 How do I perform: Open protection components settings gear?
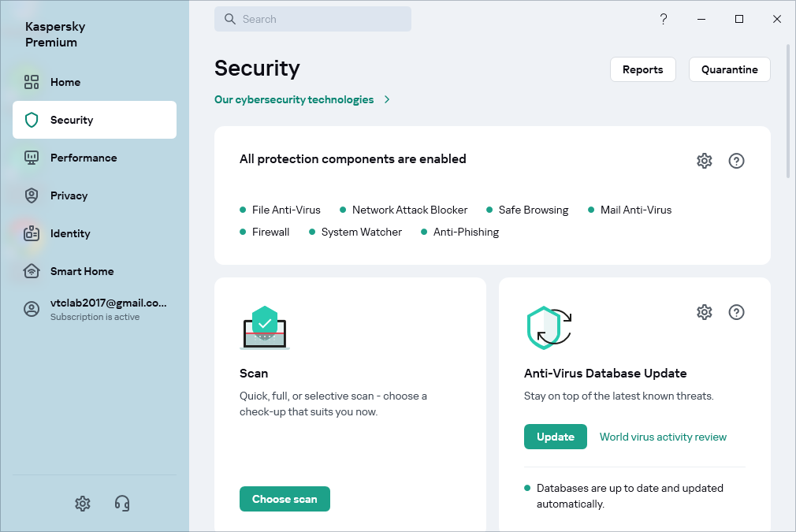click(704, 161)
